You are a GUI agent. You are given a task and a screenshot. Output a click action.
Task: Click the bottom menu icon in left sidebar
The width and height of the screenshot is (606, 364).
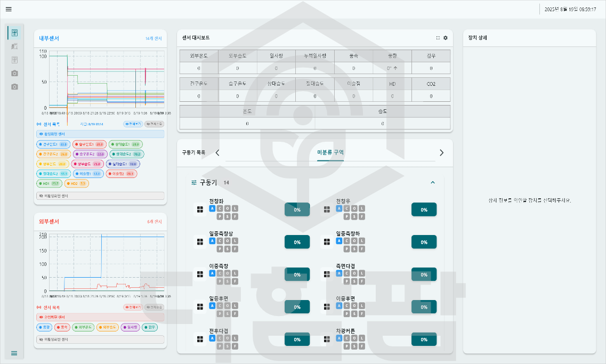14,353
